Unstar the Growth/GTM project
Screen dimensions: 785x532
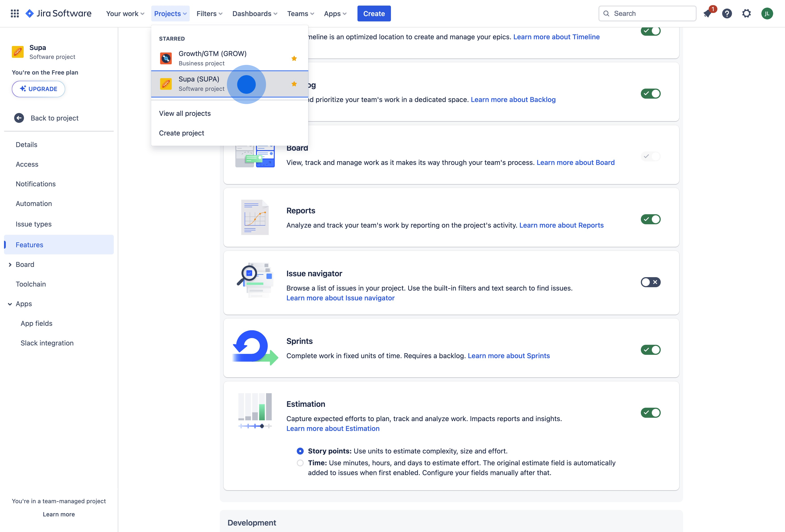(294, 58)
